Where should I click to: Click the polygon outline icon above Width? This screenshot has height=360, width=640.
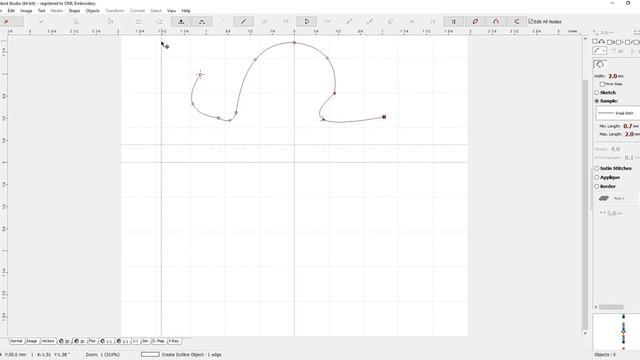(x=600, y=64)
